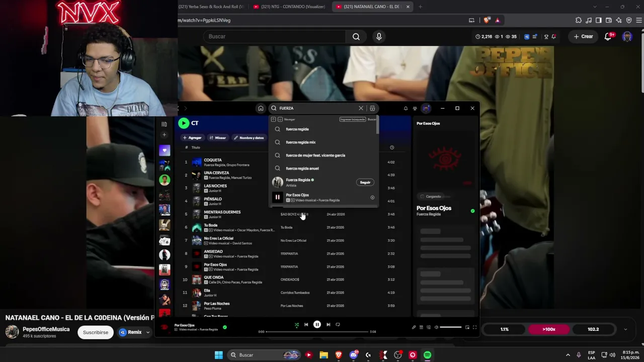The height and width of the screenshot is (362, 644).
Task: Toggle repeat in Spotify player
Action: [338, 325]
